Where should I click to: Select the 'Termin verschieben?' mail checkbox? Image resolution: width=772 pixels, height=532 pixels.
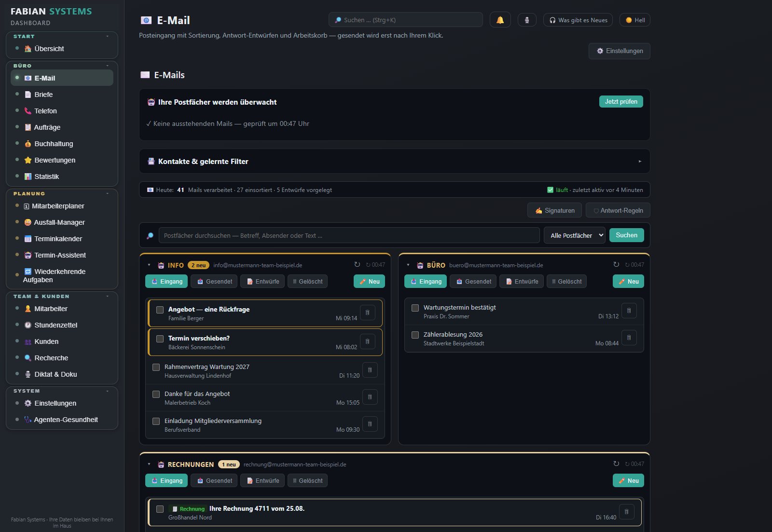[x=160, y=339]
